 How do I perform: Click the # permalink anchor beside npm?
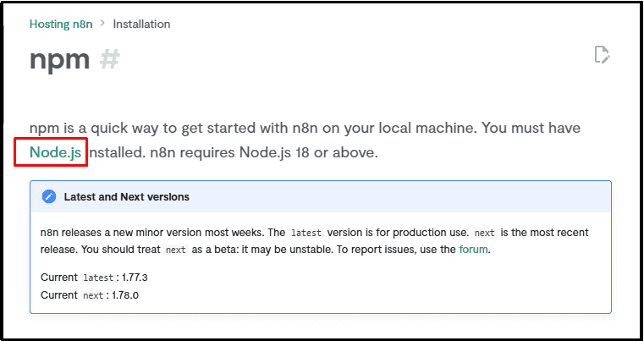pos(110,59)
